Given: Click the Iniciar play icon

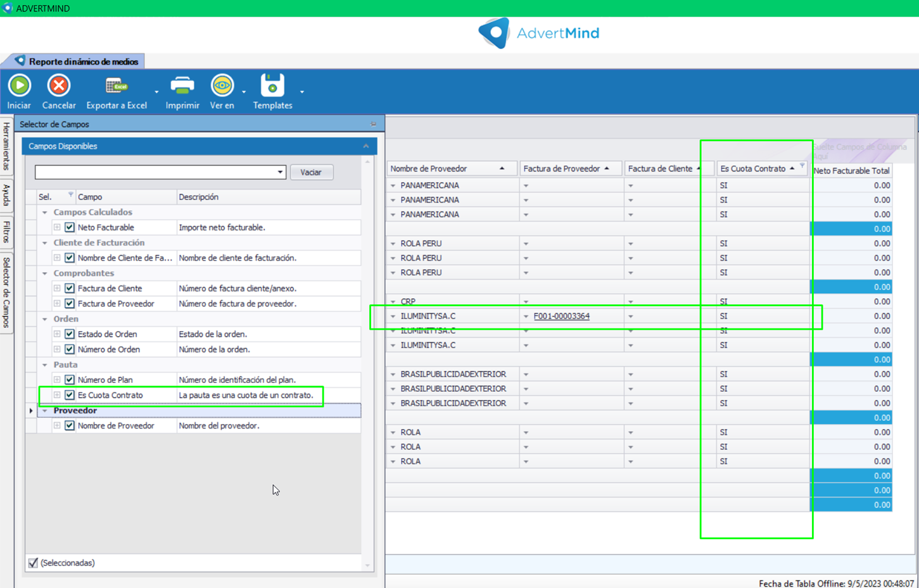Looking at the screenshot, I should tap(20, 85).
